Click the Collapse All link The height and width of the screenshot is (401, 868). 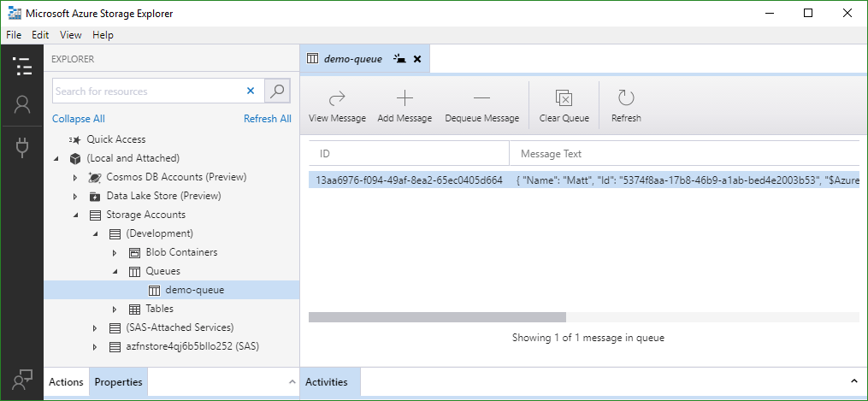pyautogui.click(x=79, y=119)
